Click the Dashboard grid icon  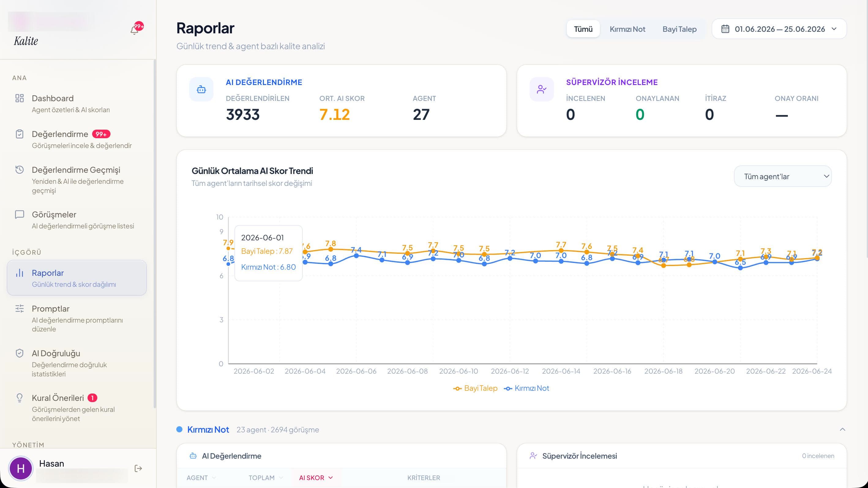coord(20,98)
